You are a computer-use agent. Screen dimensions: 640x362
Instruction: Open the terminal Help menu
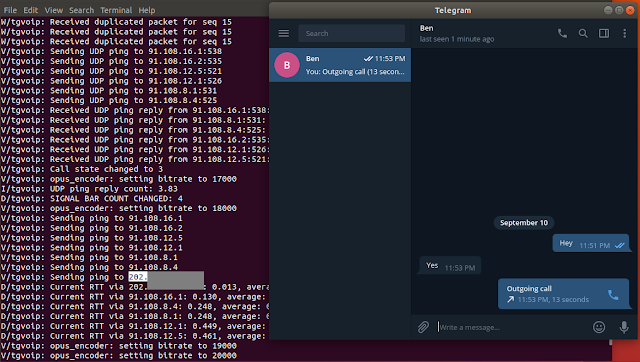[x=147, y=10]
